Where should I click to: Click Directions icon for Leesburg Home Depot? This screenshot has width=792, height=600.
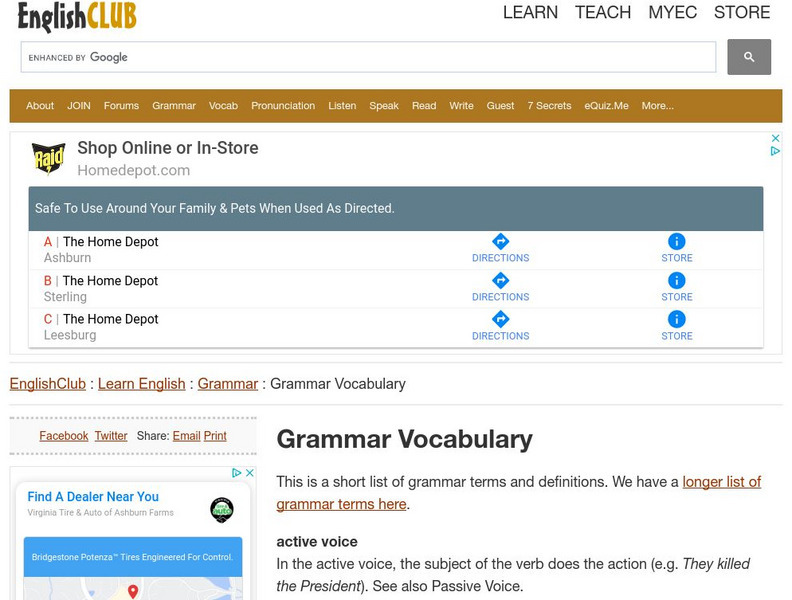tap(500, 319)
